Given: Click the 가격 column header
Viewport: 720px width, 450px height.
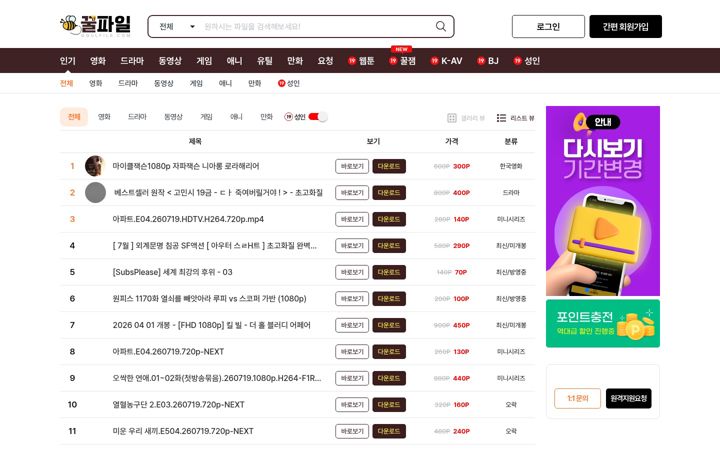Looking at the screenshot, I should click(x=452, y=141).
